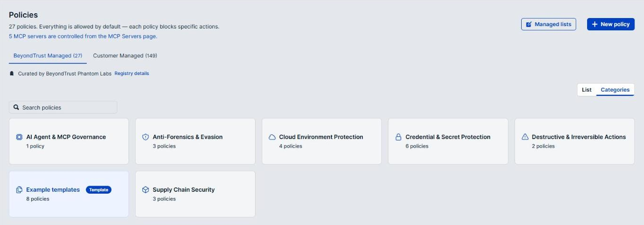Create a New policy
This screenshot has height=225, width=644.
pyautogui.click(x=611, y=24)
